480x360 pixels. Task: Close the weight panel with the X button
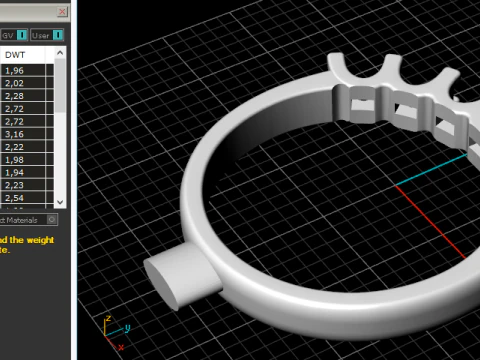(62, 12)
